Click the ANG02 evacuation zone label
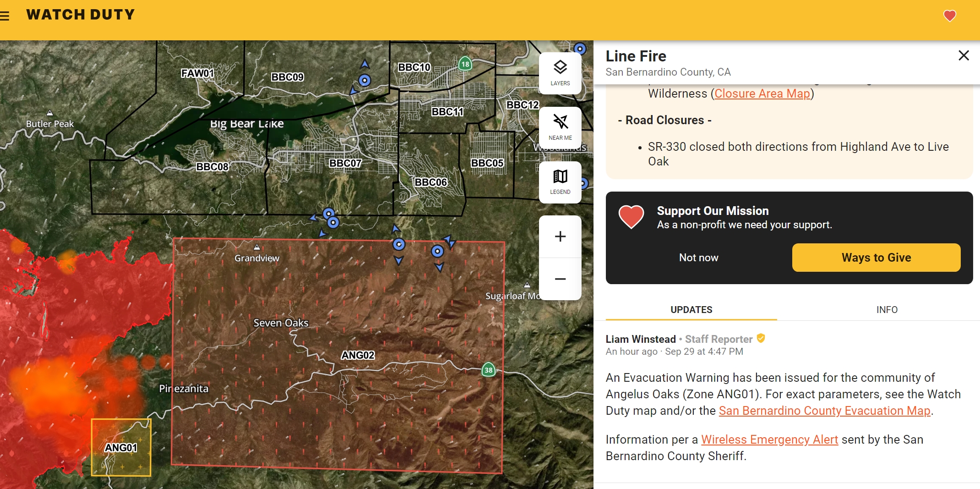The height and width of the screenshot is (489, 980). coord(358,355)
